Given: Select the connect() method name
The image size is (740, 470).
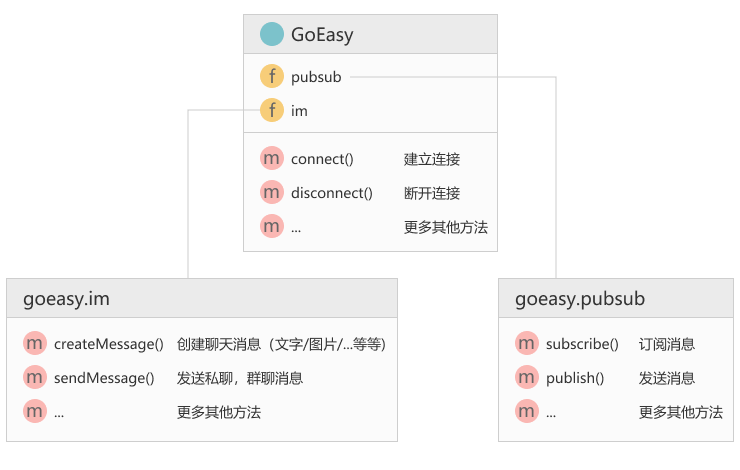Looking at the screenshot, I should pyautogui.click(x=322, y=159).
